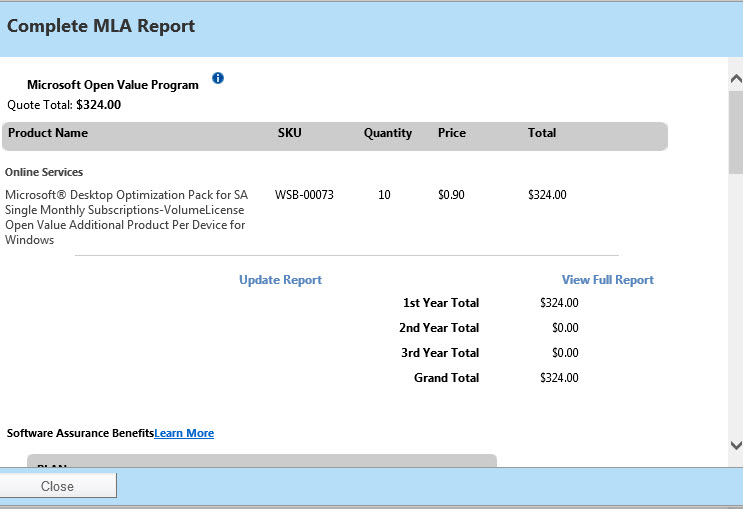
Task: Select the 2nd Year Total amount $0.00
Action: point(565,328)
